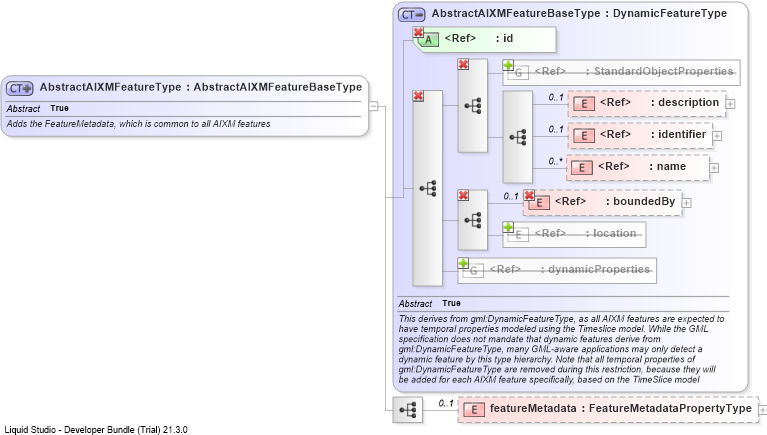The image size is (767, 435).
Task: Click the green plus on dynamicProperties
Action: [x=463, y=263]
